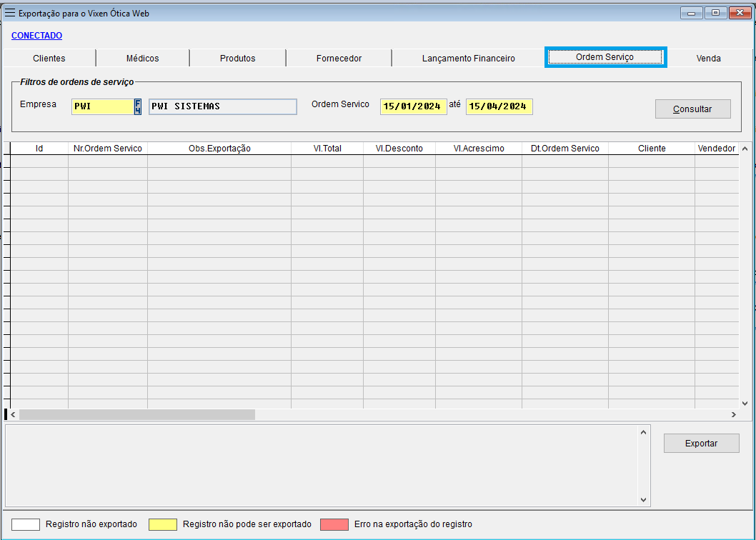The image size is (756, 540).
Task: Click the Vl.Total column header
Action: 327,149
